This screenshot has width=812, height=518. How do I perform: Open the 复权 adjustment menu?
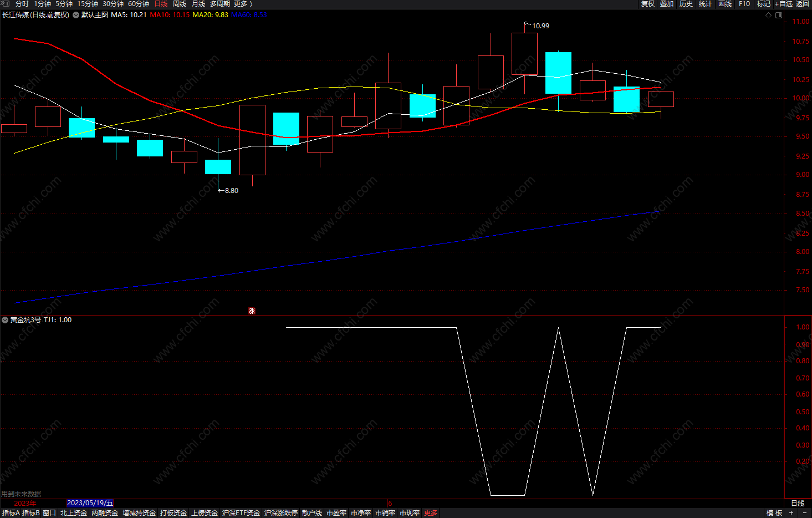(x=648, y=4)
